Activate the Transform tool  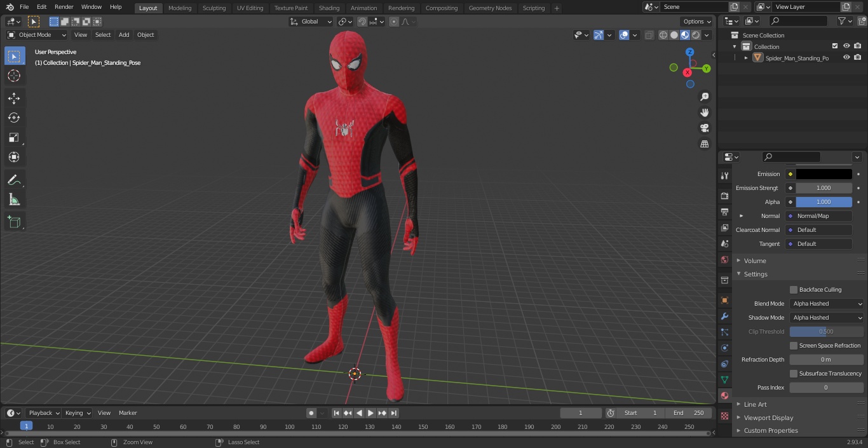click(14, 157)
